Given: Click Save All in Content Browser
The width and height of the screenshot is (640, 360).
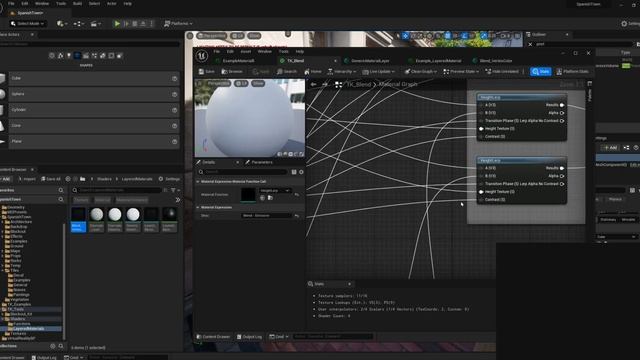Looking at the screenshot, I should pyautogui.click(x=51, y=179).
